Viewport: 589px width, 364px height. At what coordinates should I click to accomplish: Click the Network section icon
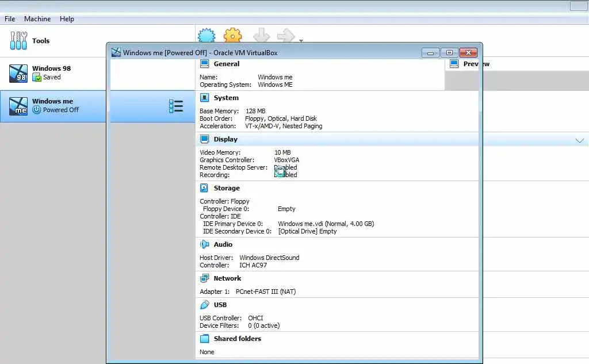[204, 278]
